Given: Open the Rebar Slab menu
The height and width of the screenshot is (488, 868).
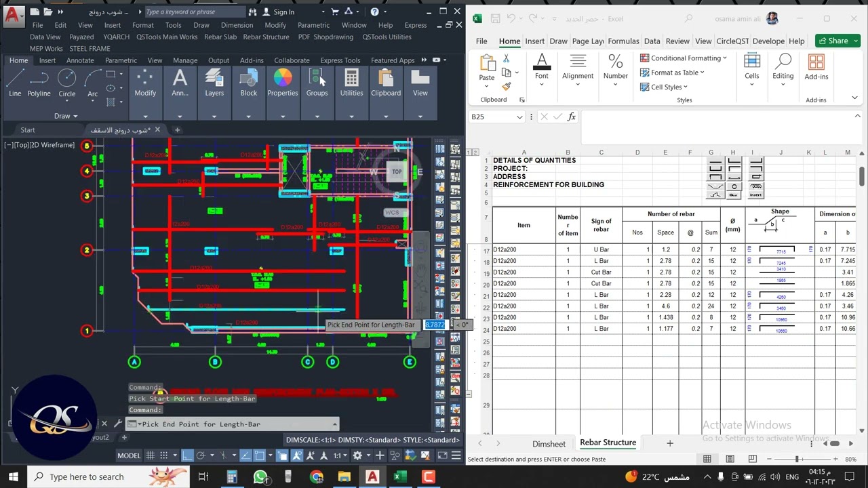Looking at the screenshot, I should coord(220,37).
